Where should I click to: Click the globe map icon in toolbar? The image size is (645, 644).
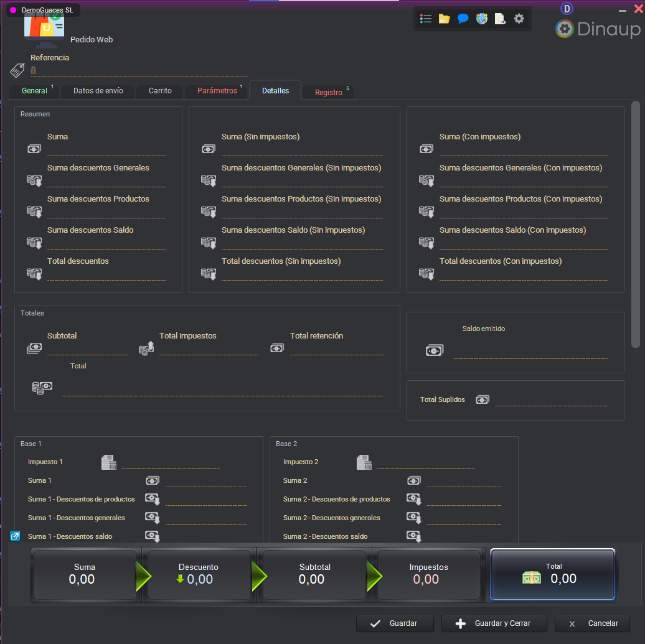click(x=481, y=19)
